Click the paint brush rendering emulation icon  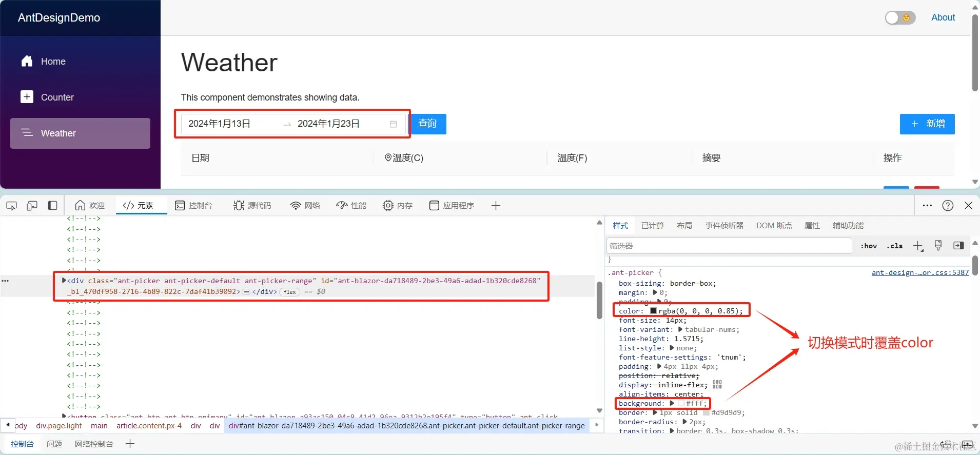pos(938,246)
